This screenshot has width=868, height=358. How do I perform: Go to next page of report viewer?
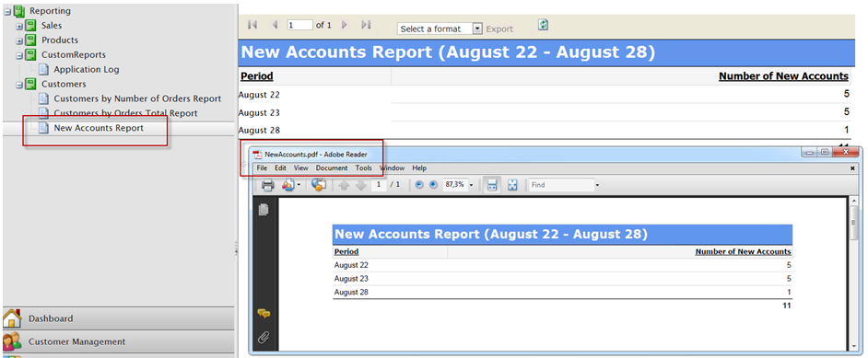(345, 25)
